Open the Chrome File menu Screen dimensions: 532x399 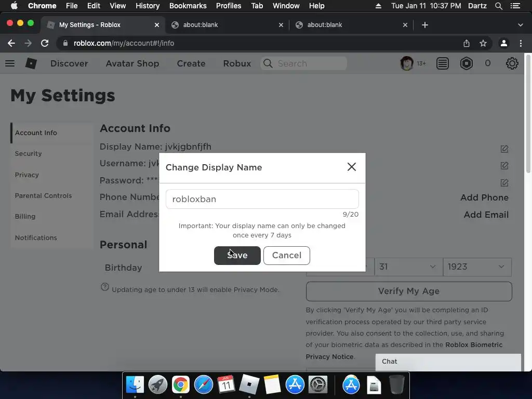click(x=72, y=6)
